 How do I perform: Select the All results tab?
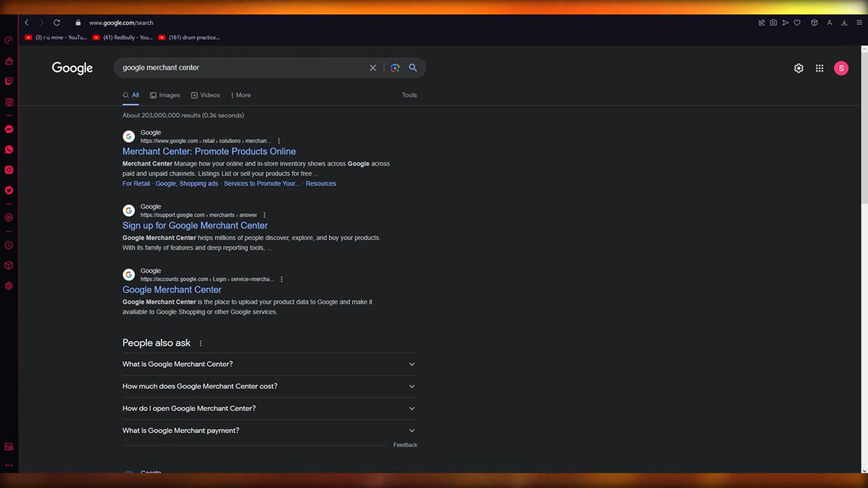point(131,95)
